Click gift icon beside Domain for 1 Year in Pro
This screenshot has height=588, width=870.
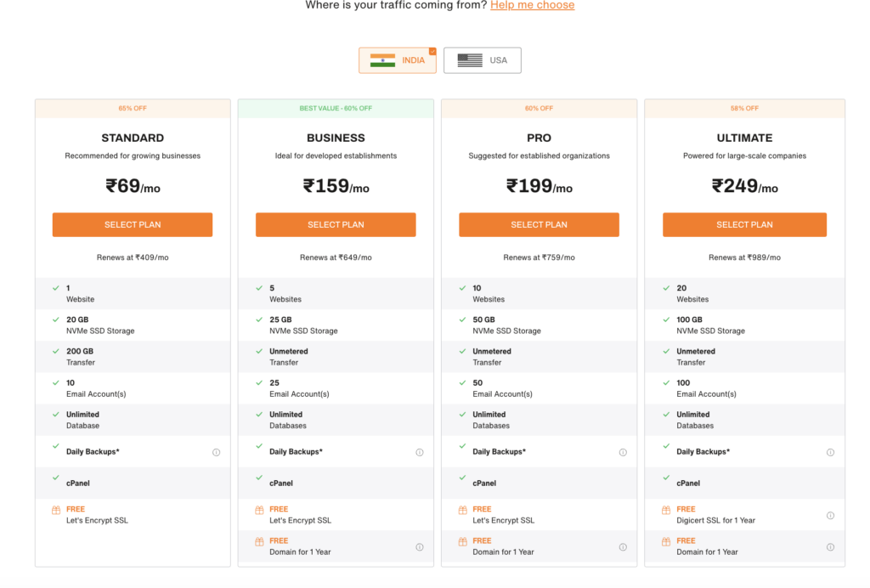point(463,542)
